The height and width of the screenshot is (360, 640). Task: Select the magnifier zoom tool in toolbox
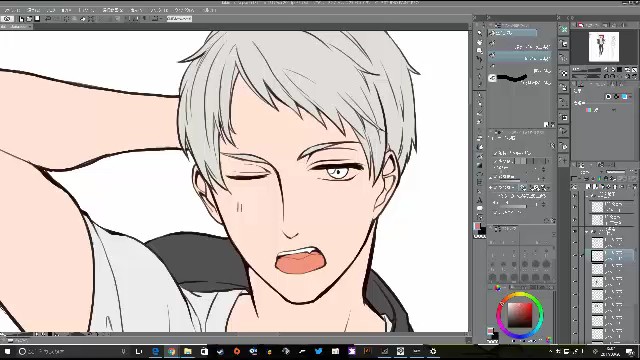[480, 51]
